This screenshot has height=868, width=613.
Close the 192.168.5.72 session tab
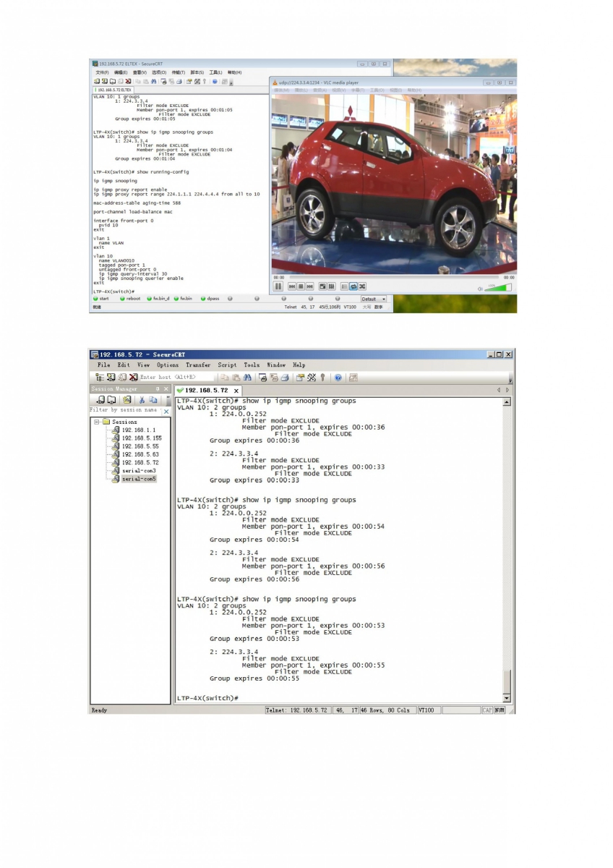(236, 391)
